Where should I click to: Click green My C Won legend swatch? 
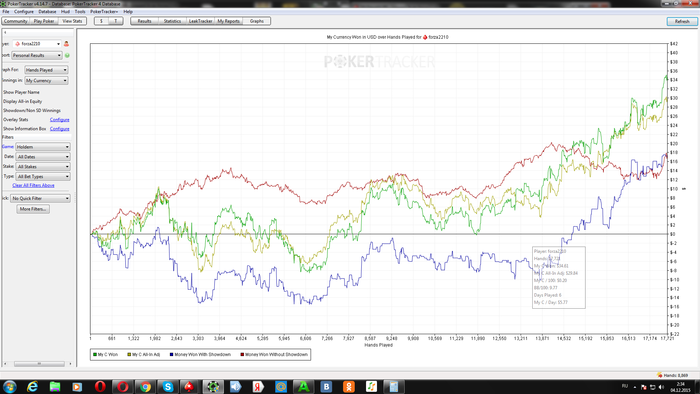pos(95,354)
